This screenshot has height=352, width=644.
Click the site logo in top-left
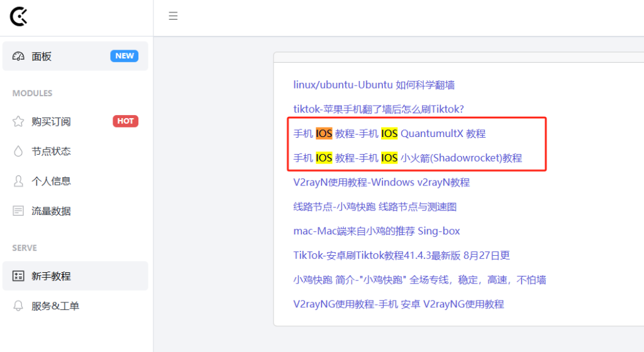(18, 17)
